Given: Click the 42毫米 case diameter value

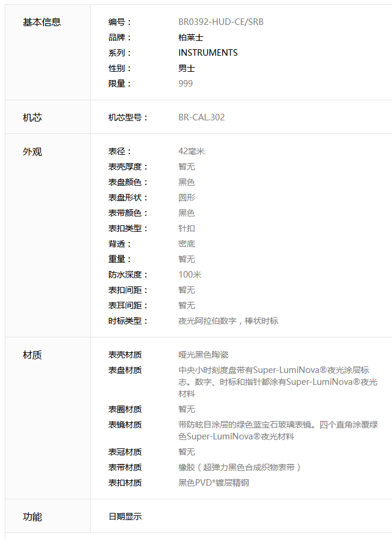Looking at the screenshot, I should click(191, 151).
